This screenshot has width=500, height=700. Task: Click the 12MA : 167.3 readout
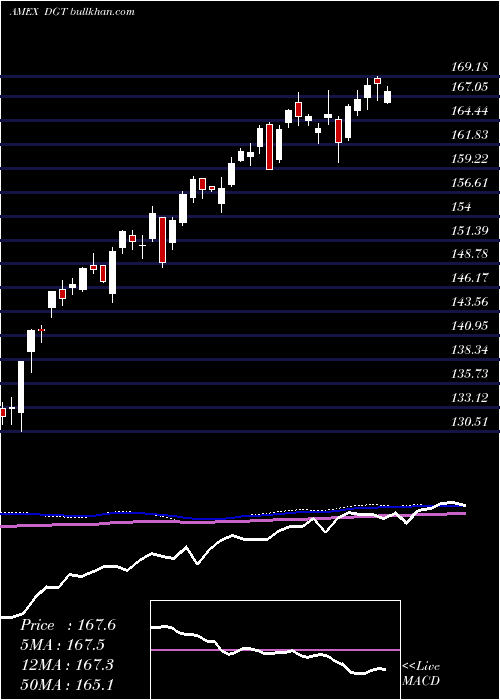67,665
